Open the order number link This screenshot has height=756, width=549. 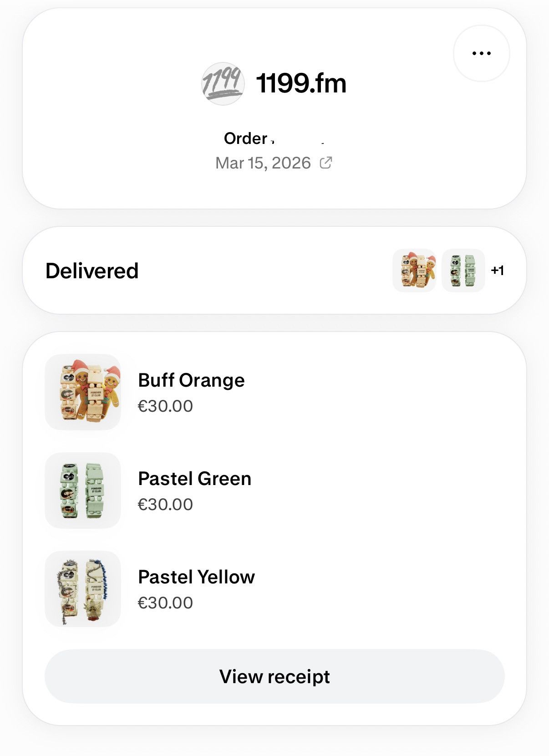(x=274, y=138)
